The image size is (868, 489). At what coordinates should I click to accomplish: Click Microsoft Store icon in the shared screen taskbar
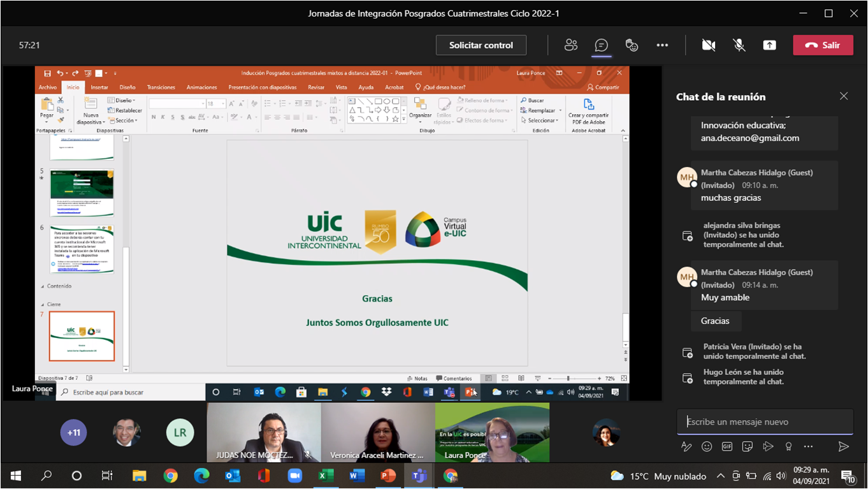click(x=301, y=392)
